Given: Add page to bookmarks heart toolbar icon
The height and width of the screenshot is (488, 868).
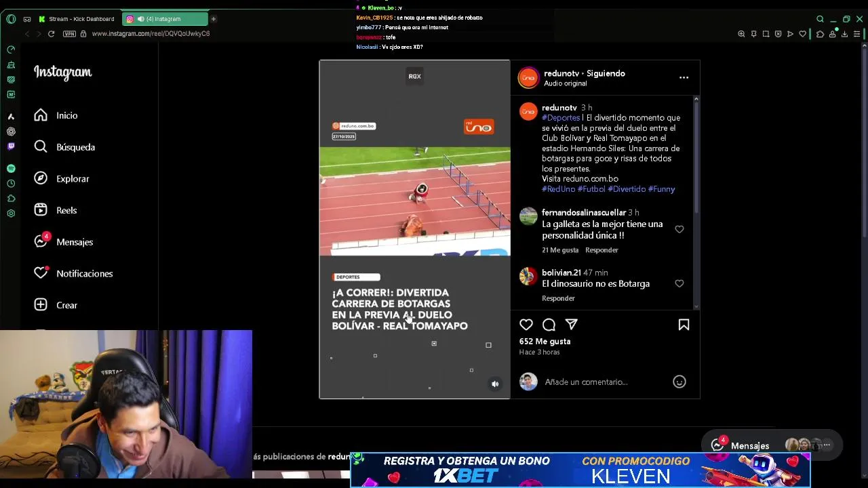Looking at the screenshot, I should pos(803,34).
